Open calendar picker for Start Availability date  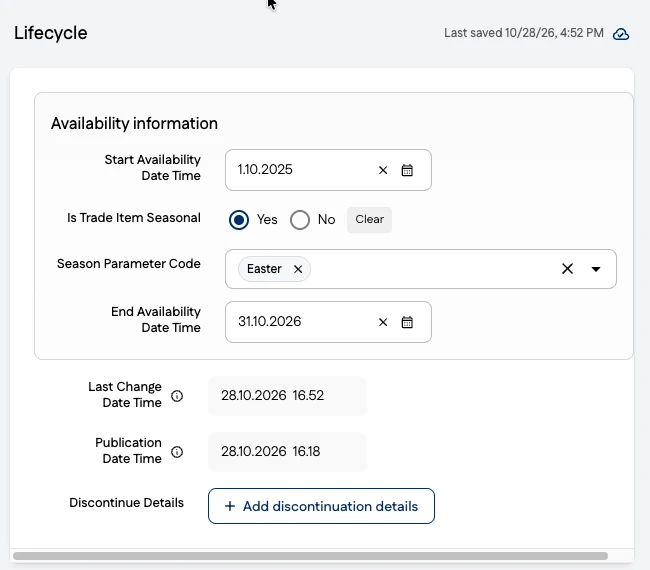click(x=407, y=170)
